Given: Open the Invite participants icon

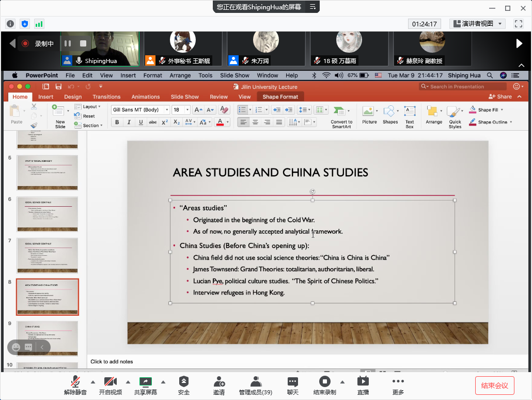Looking at the screenshot, I should pyautogui.click(x=218, y=382).
